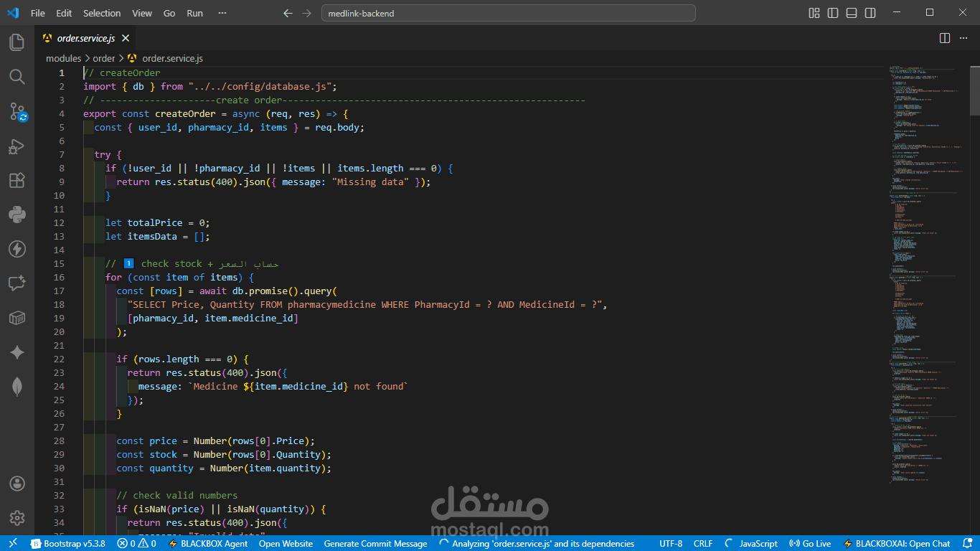Toggle the bottom Panel visibility
Viewport: 980px width, 551px height.
[852, 13]
